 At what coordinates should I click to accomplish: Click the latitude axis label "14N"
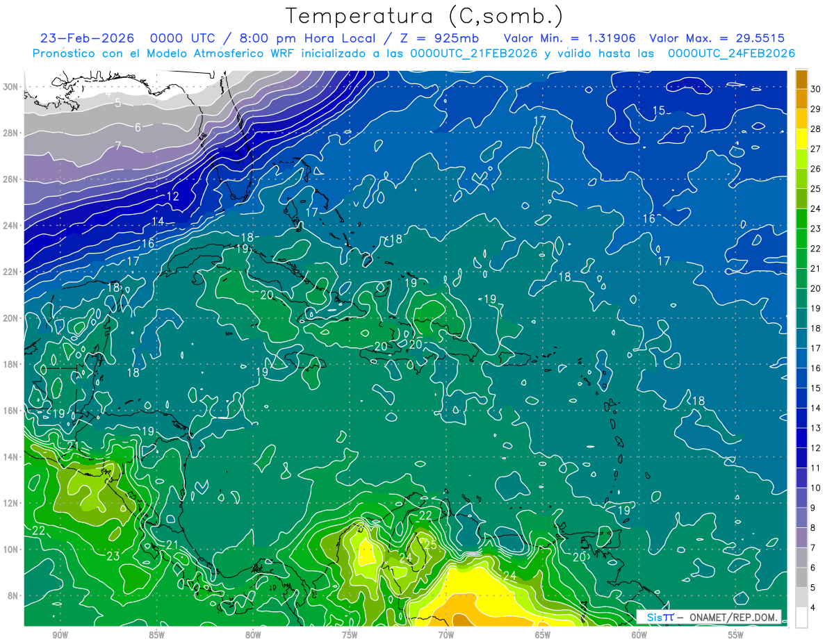coord(11,457)
